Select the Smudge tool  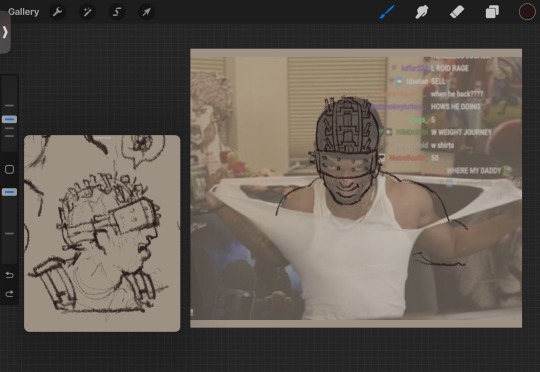click(422, 12)
